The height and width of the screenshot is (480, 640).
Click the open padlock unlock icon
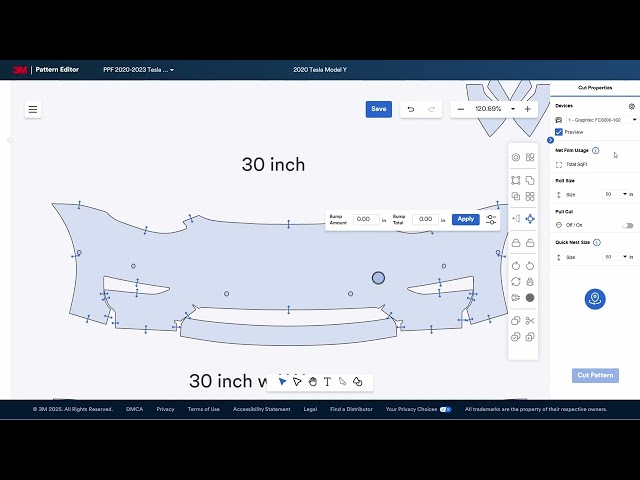pos(530,243)
